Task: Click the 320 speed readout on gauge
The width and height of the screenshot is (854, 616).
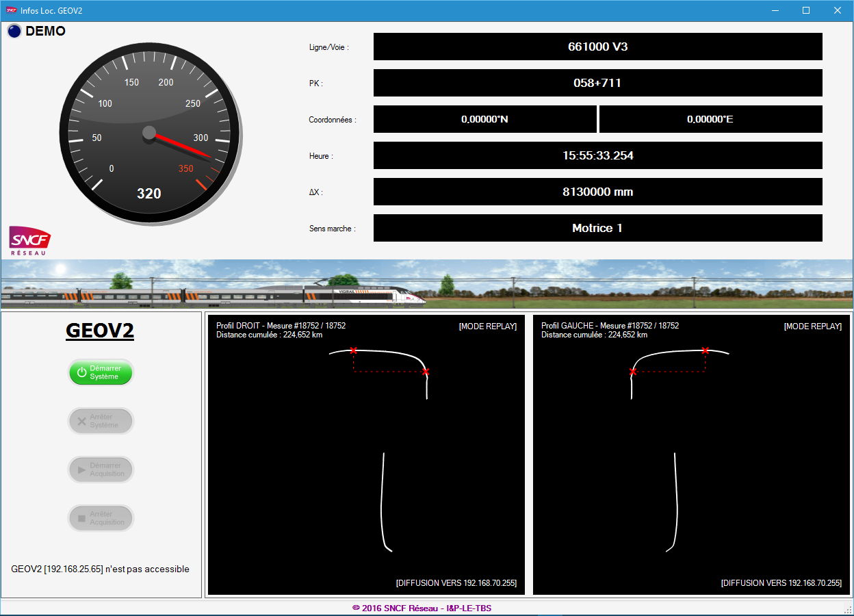Action: (149, 194)
